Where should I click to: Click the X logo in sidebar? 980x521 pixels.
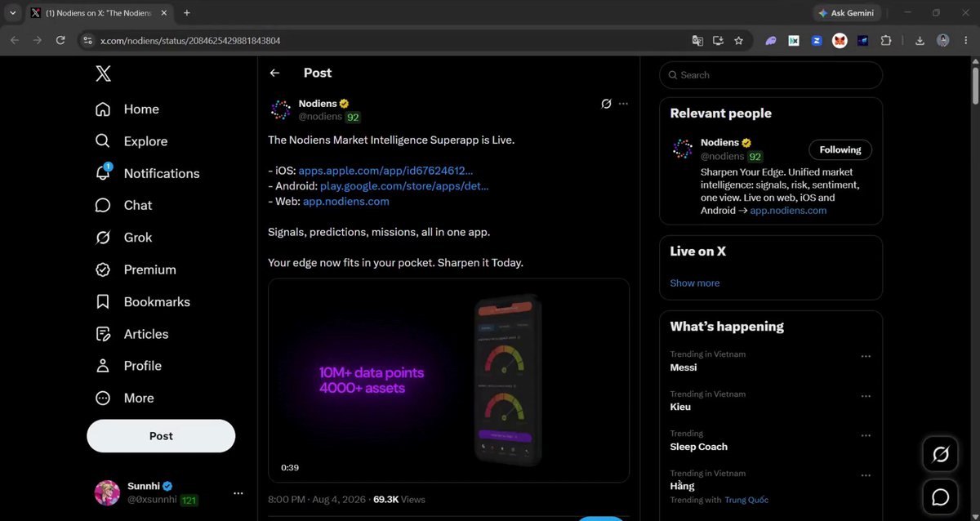(103, 74)
